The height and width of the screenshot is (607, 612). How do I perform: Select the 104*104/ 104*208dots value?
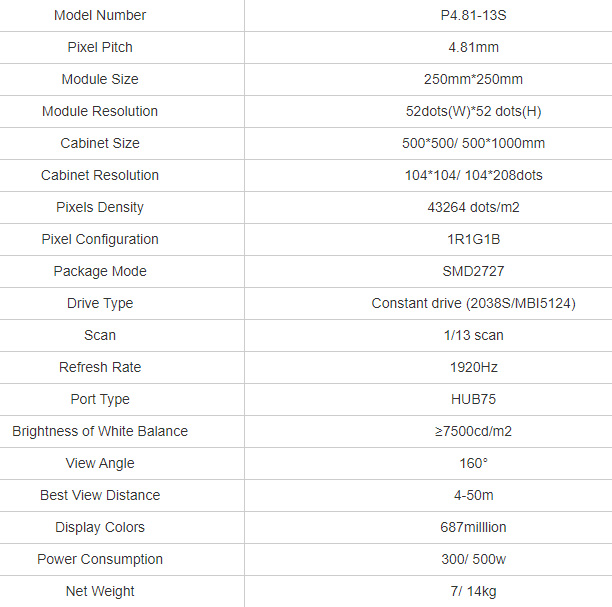[473, 175]
